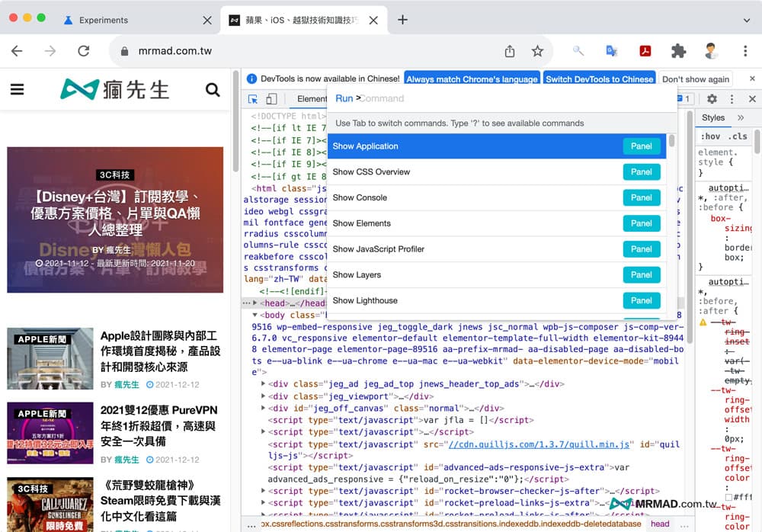The image size is (762, 532).
Task: Click the issues counter badge showing 1
Action: click(684, 99)
